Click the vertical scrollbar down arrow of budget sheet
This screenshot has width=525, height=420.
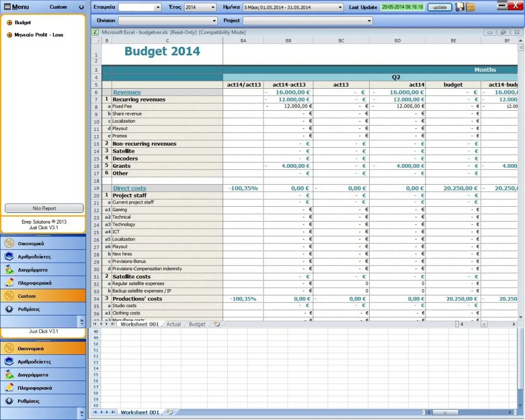(521, 317)
